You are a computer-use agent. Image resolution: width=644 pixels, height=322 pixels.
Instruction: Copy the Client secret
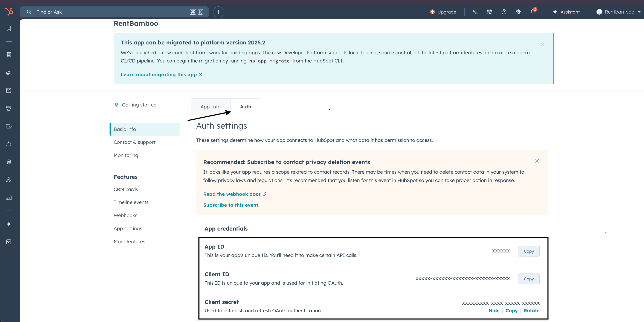tap(511, 310)
